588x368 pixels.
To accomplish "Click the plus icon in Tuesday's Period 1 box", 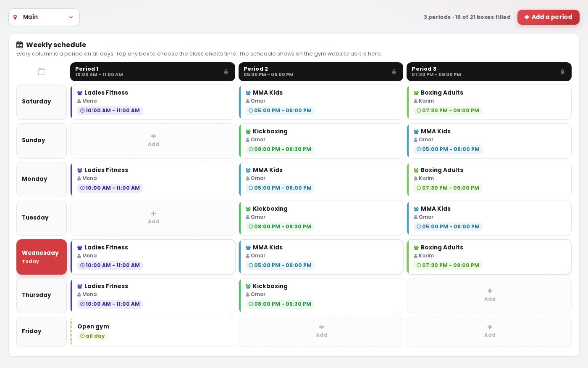I will (x=153, y=213).
